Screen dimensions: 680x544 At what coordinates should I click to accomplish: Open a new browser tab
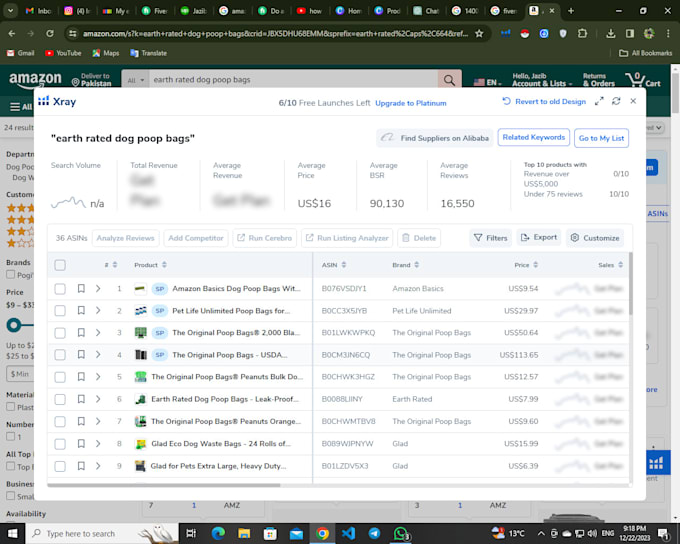pyautogui.click(x=571, y=11)
